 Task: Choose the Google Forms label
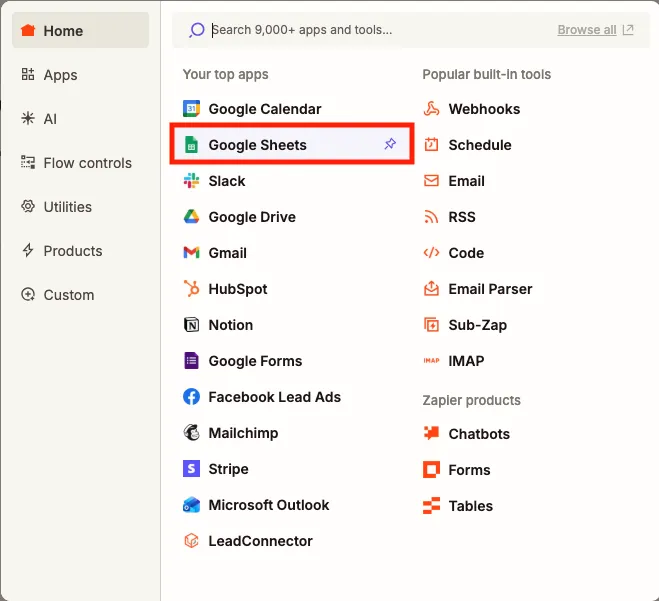click(x=255, y=361)
